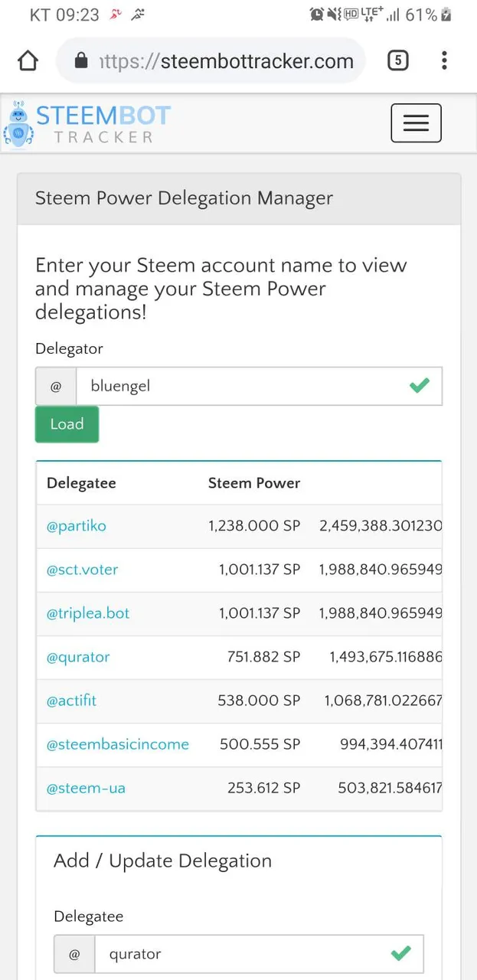This screenshot has height=980, width=477.
Task: Click the Steem Power column header
Action: pos(254,483)
